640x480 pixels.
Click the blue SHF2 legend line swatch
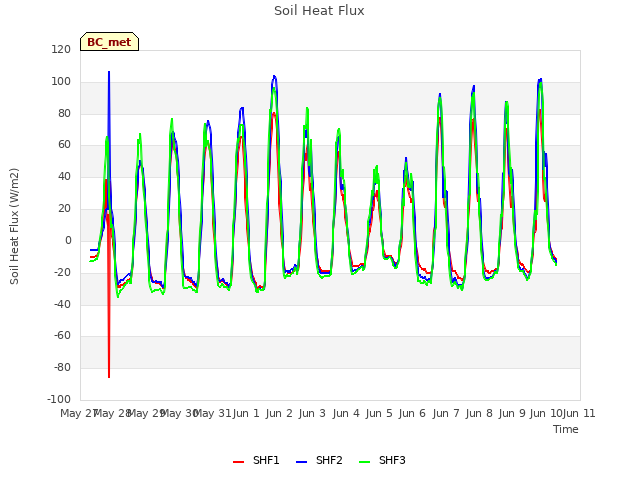click(x=301, y=462)
